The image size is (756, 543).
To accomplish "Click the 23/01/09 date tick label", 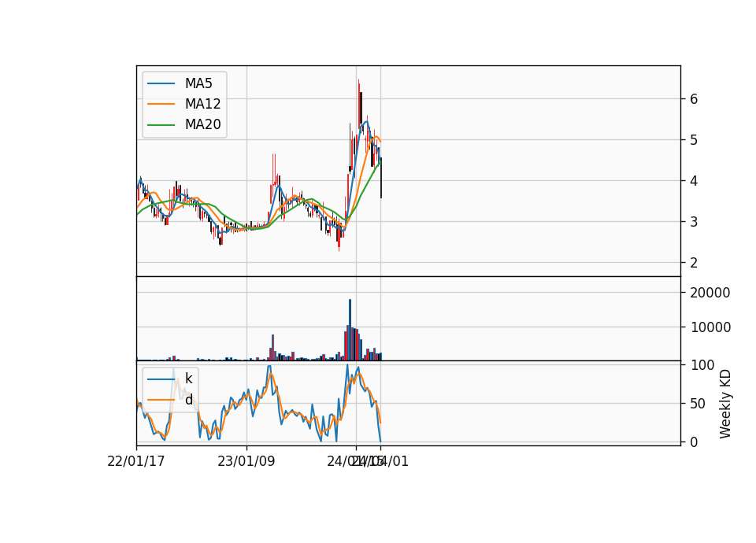I will point(246,461).
